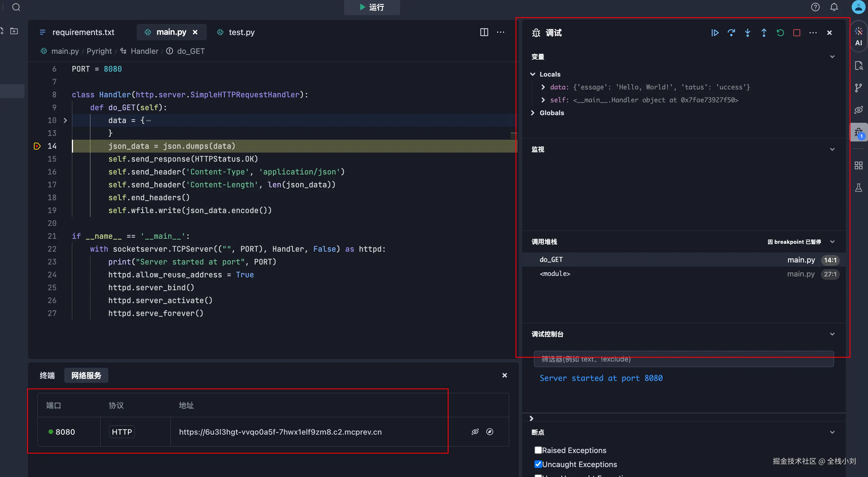Stop debugging with the red square

coord(796,33)
